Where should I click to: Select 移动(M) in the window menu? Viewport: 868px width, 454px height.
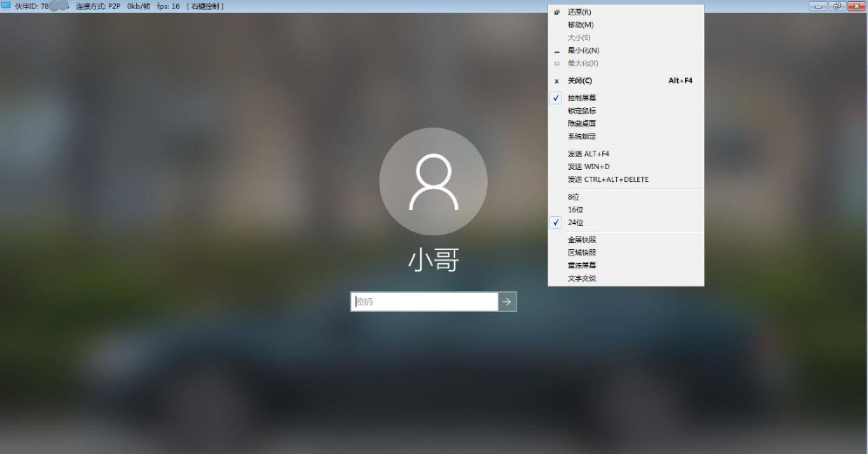pos(626,24)
